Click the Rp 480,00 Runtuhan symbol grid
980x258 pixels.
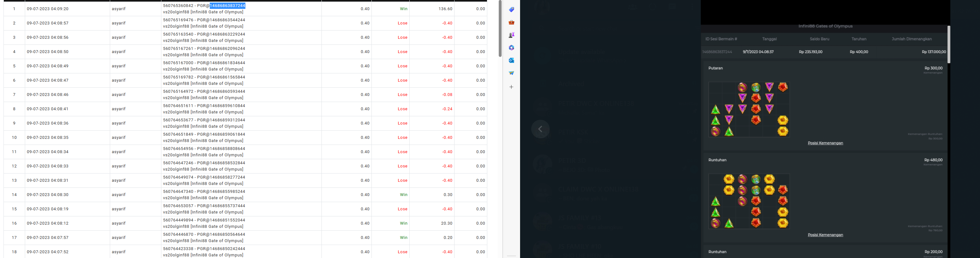click(x=749, y=201)
